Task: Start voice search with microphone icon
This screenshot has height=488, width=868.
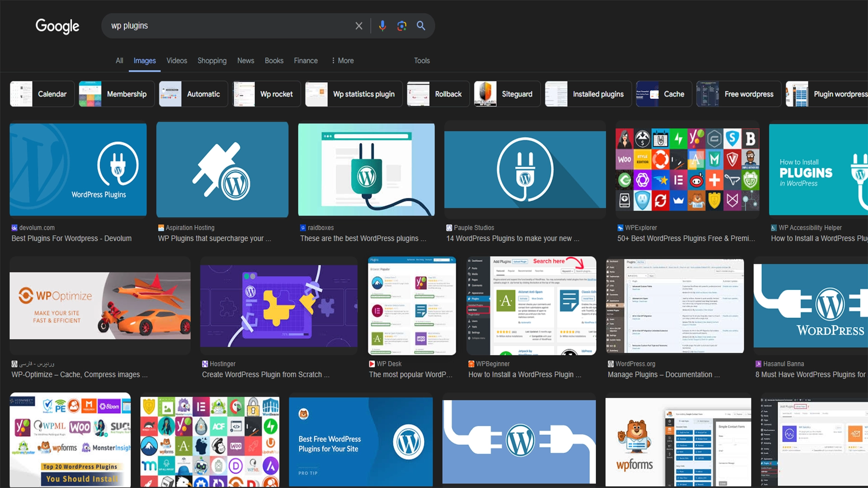Action: tap(382, 26)
